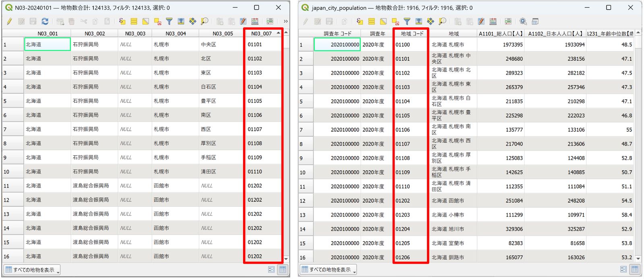
Task: Open organize columns in N03-20240101 window
Action: pyautogui.click(x=243, y=21)
